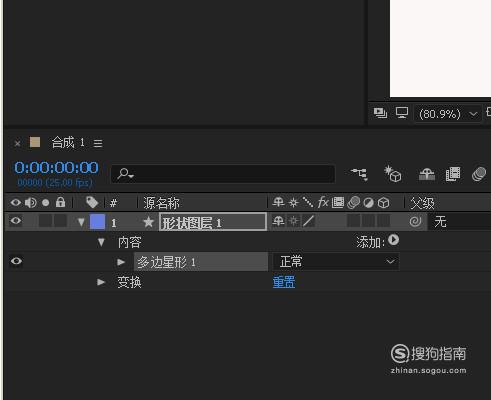This screenshot has height=400, width=491.
Task: Toggle quality switch on 形状图层 1
Action: pyautogui.click(x=309, y=221)
